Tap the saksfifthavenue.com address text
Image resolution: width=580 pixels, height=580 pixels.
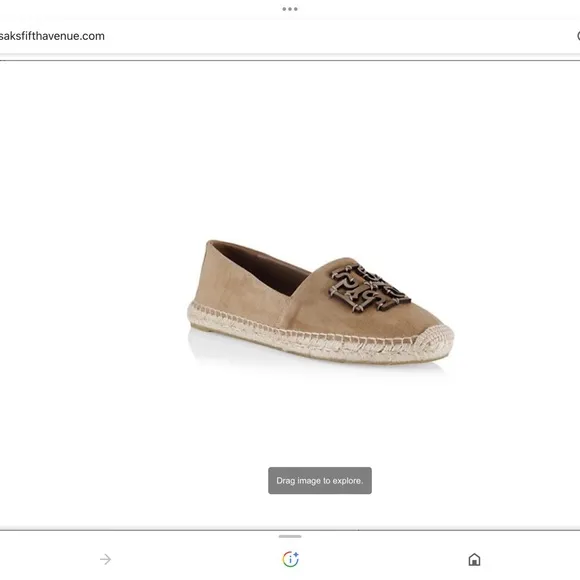click(52, 36)
